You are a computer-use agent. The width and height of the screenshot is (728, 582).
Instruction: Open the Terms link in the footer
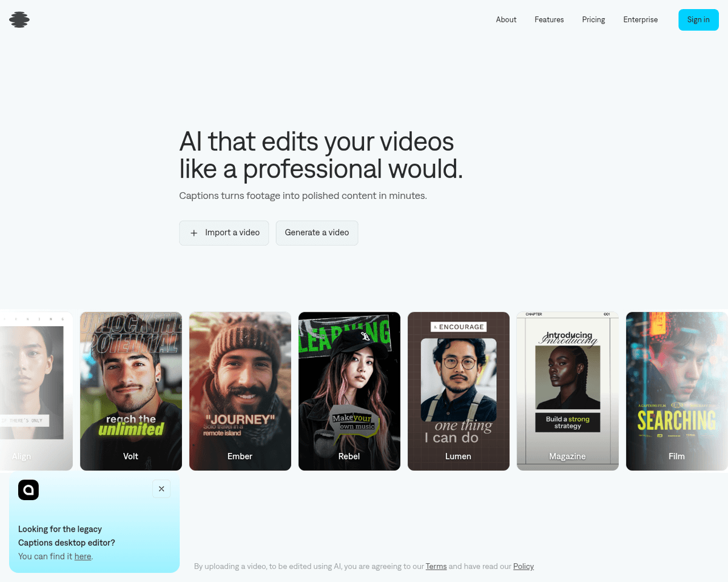tap(436, 566)
